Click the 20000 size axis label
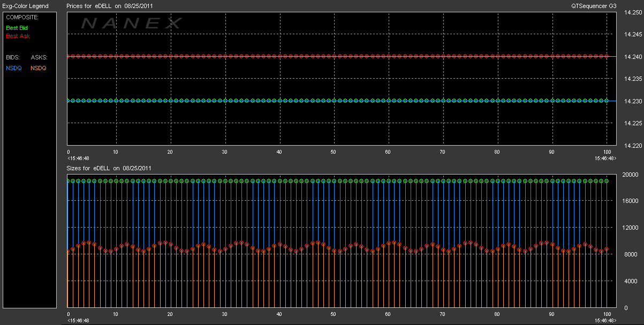The height and width of the screenshot is (325, 644). pyautogui.click(x=630, y=175)
